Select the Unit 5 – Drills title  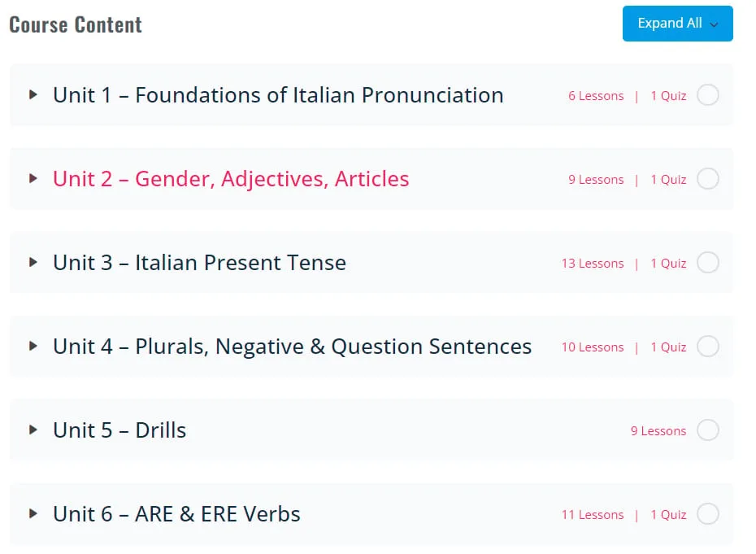[119, 430]
